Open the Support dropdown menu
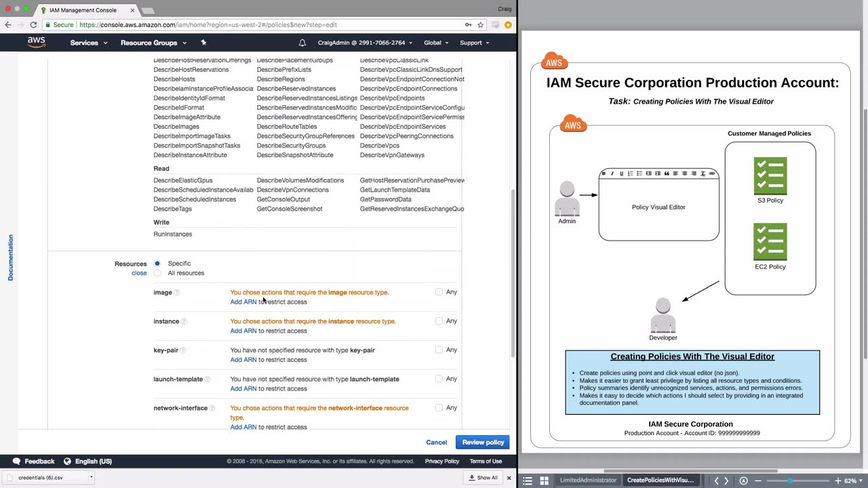The height and width of the screenshot is (488, 868). (475, 43)
